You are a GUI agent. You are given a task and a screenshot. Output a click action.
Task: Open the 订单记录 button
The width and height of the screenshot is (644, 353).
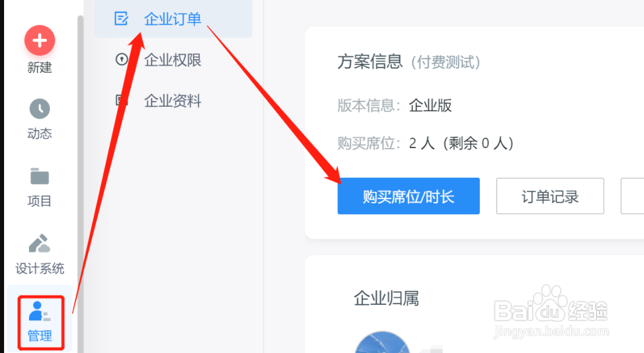[550, 196]
